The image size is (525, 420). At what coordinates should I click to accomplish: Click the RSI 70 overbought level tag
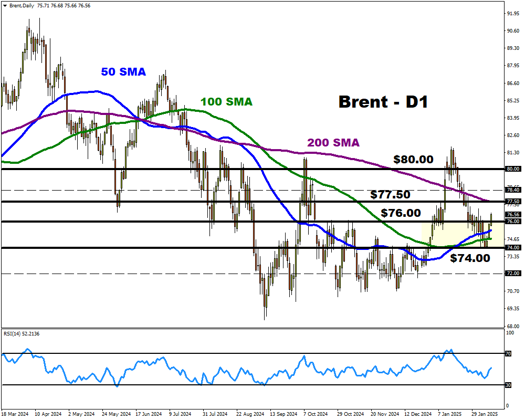[508, 354]
